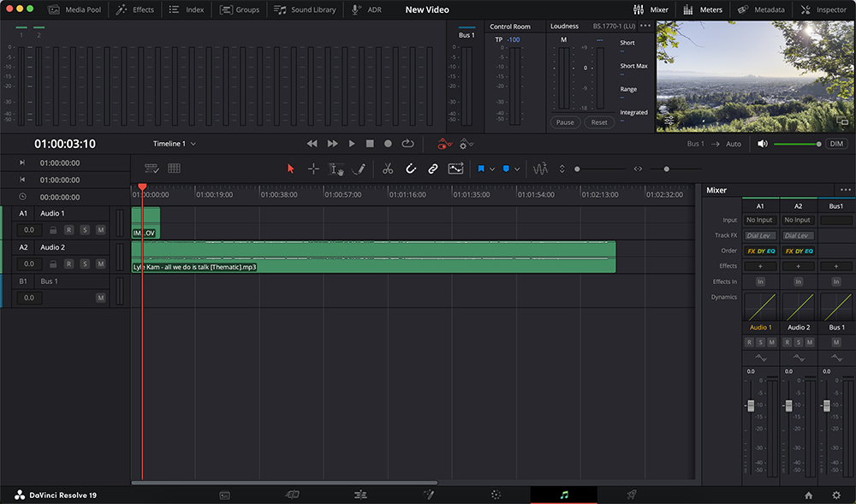This screenshot has width=856, height=504.
Task: Select the Pointer selection tool
Action: tap(290, 169)
